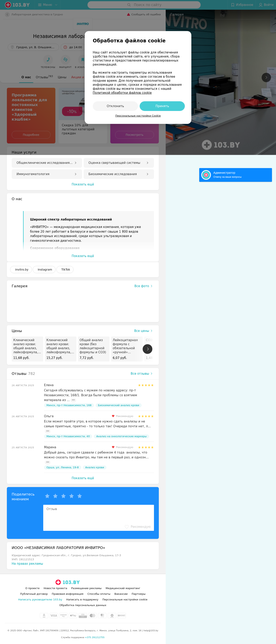Click the 103.BY logo in header

coord(17,5)
